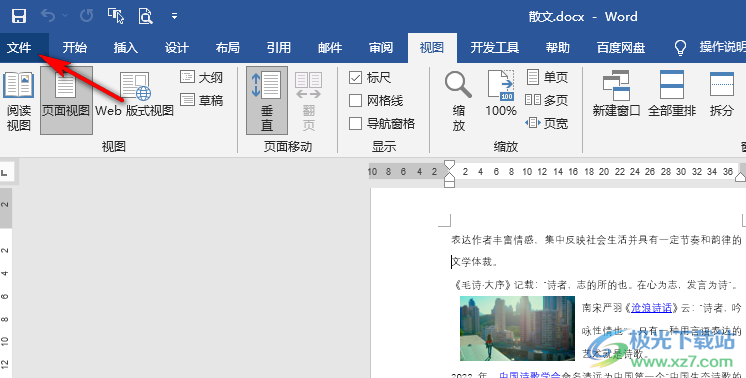Select Web 版式视图 layout icon
Viewport: 746px width, 378px height.
(135, 95)
